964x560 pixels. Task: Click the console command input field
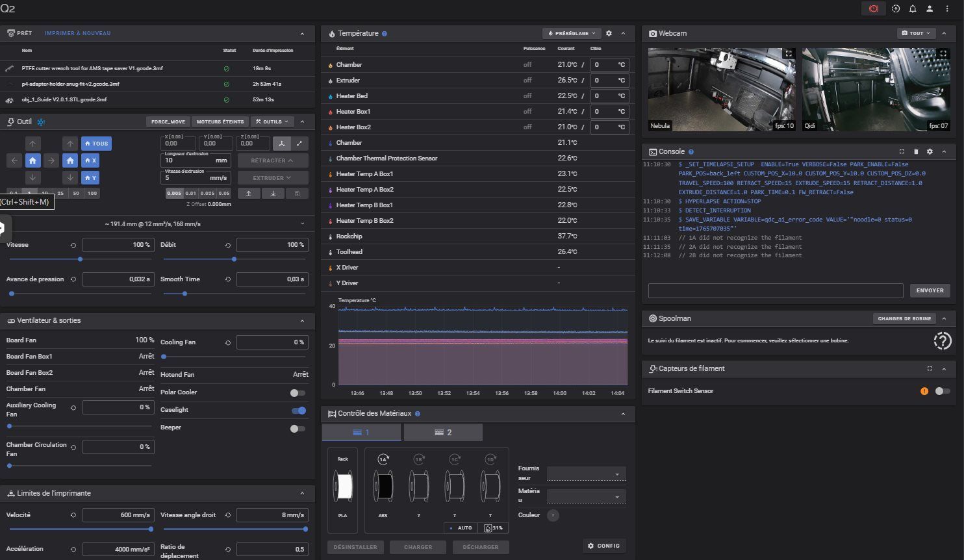[x=775, y=290]
